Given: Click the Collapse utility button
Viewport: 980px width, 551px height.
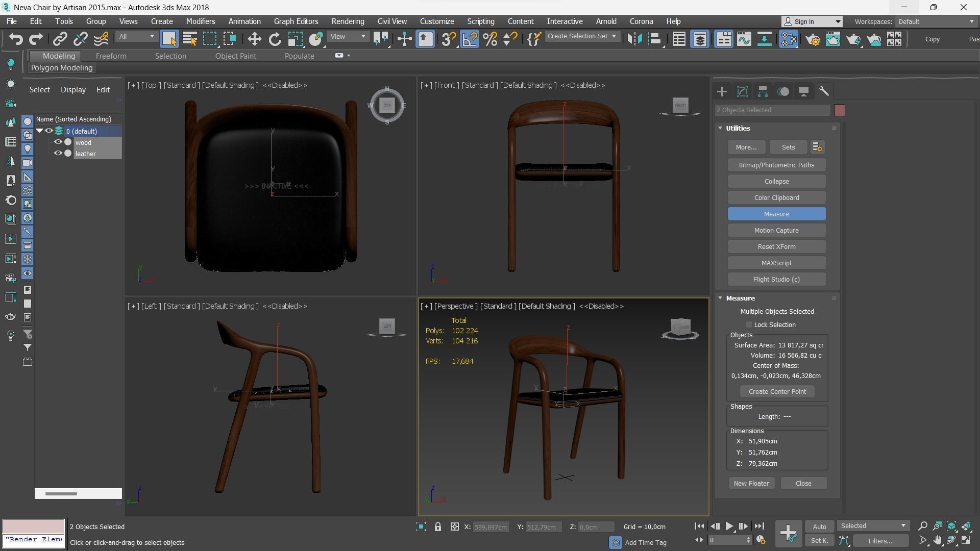Looking at the screenshot, I should pyautogui.click(x=776, y=181).
